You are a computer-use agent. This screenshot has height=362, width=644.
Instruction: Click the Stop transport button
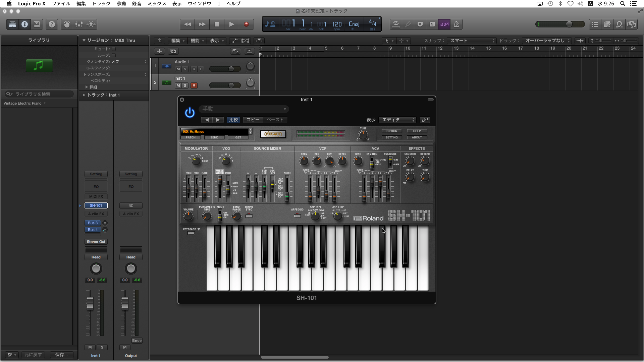[x=217, y=24]
